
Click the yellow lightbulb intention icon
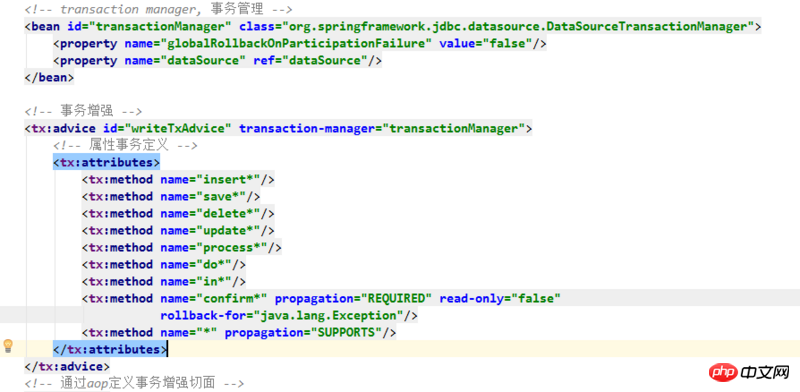coord(8,346)
